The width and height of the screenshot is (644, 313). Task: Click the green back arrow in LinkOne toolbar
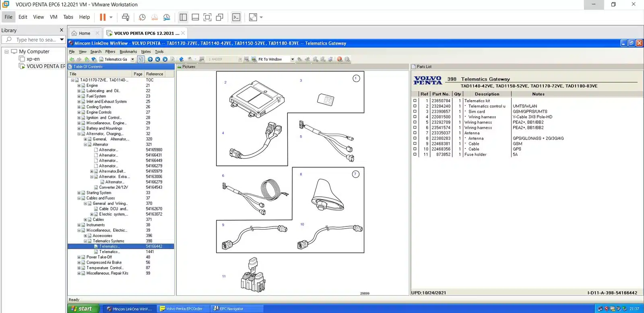[72, 59]
